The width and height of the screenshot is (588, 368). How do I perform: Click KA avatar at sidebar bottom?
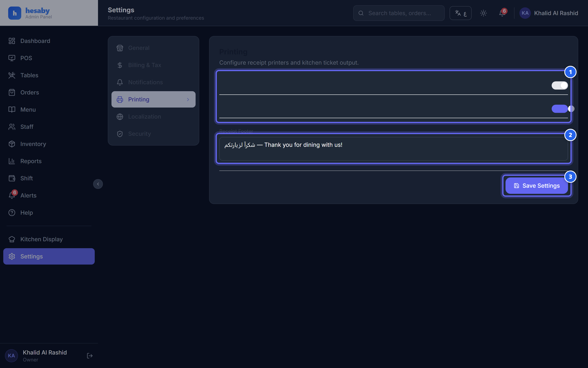[x=11, y=356]
